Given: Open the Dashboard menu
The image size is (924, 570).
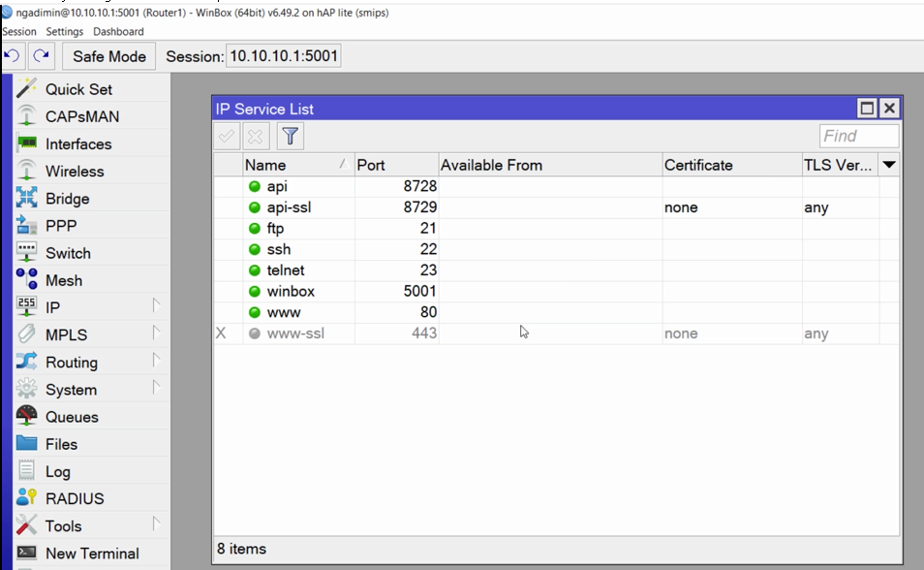Looking at the screenshot, I should click(118, 31).
